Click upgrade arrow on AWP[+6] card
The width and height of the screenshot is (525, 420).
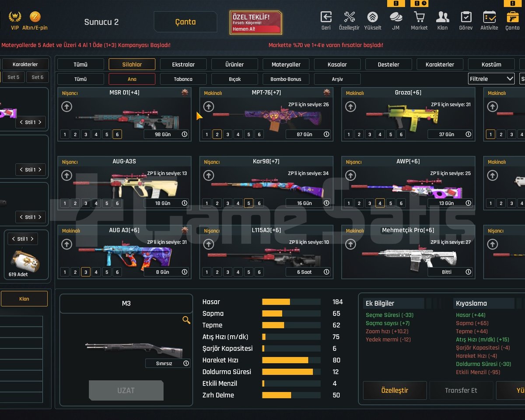350,175
